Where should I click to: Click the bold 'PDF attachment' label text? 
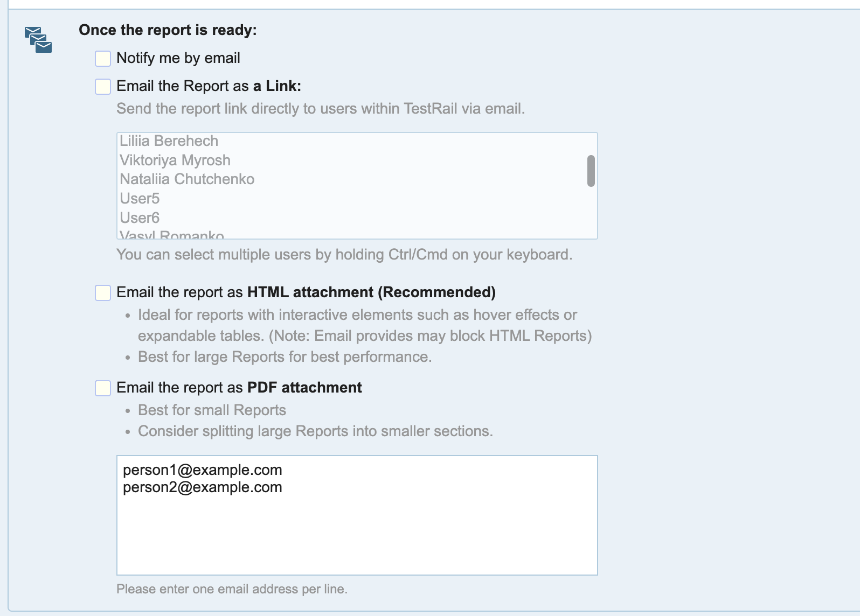pyautogui.click(x=304, y=388)
